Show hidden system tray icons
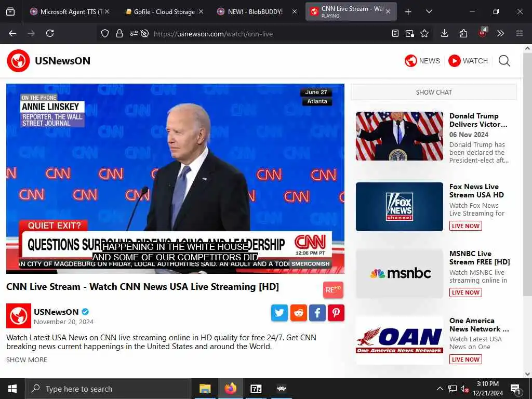Screen dimensions: 532x399 tap(440, 389)
